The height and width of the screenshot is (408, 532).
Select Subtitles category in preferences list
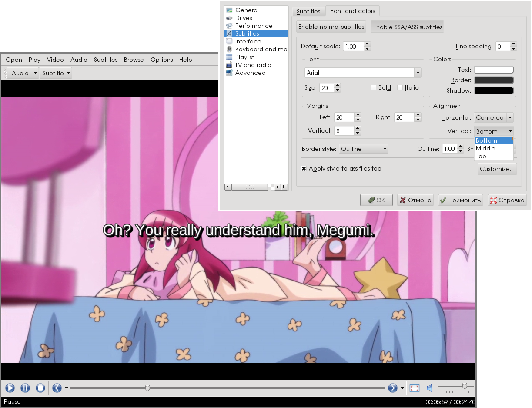pos(256,33)
